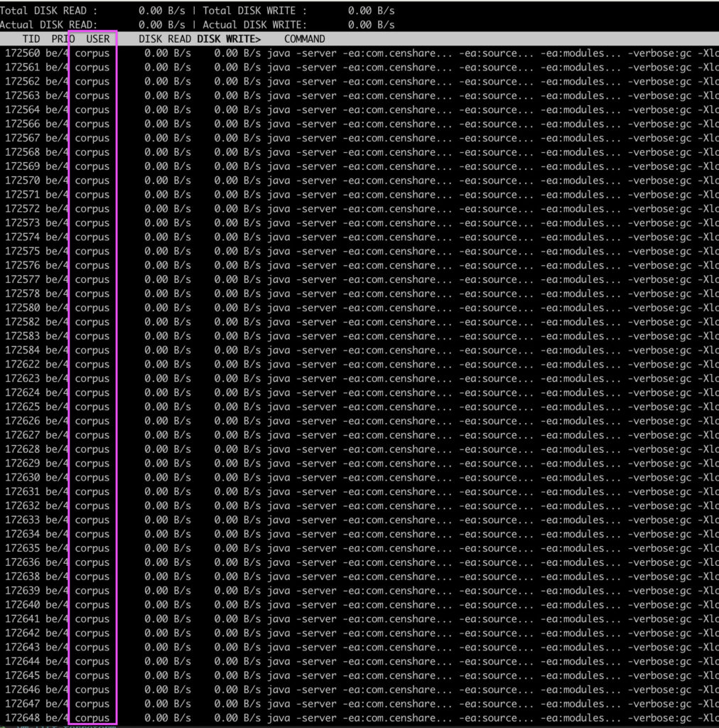Screen dimensions: 719x728
Task: Select thread ID 172625
Action: pos(23,407)
